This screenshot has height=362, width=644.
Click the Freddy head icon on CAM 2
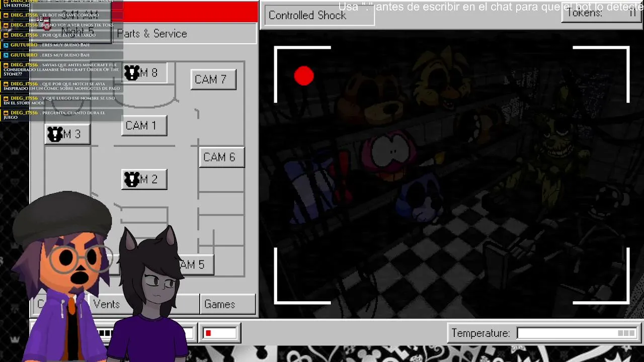pyautogui.click(x=132, y=179)
